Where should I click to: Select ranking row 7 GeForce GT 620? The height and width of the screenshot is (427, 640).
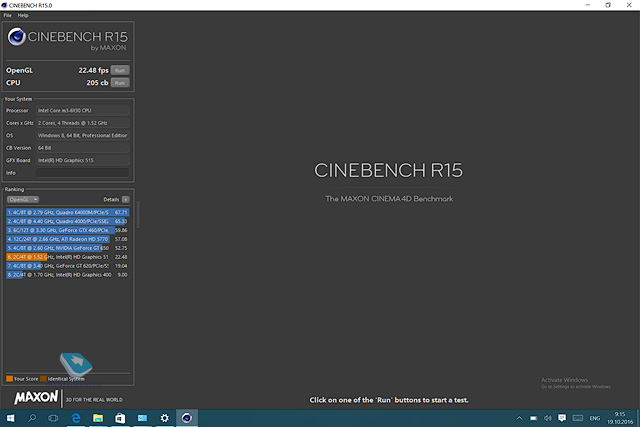coord(67,266)
